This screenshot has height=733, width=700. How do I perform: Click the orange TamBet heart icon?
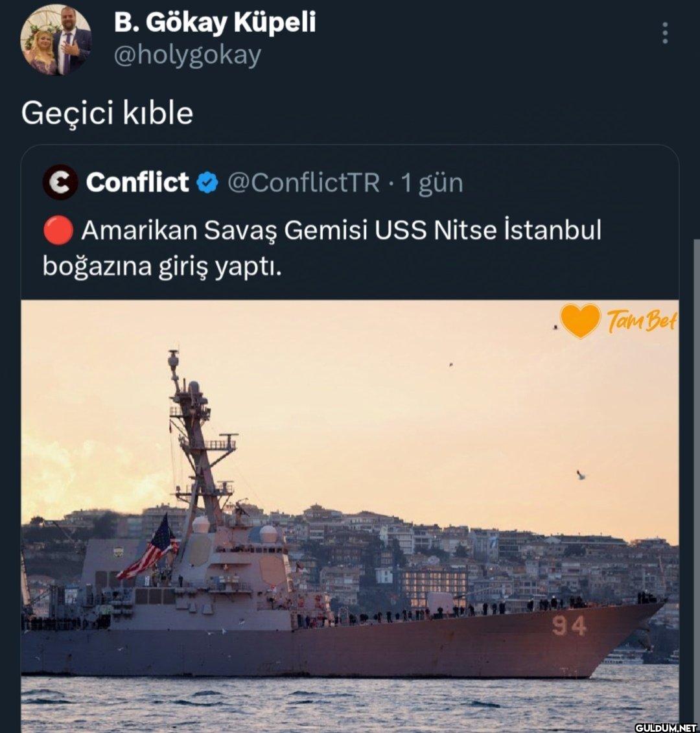pos(580,321)
